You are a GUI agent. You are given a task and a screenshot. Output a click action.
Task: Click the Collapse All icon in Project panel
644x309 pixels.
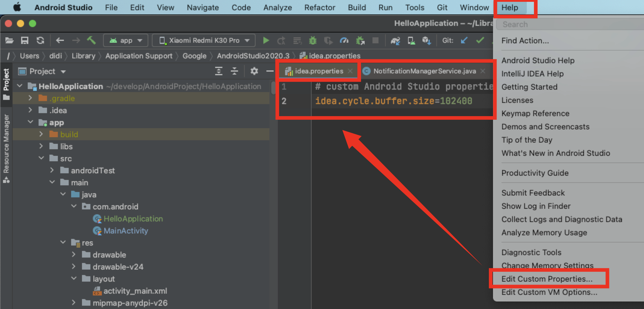[234, 71]
